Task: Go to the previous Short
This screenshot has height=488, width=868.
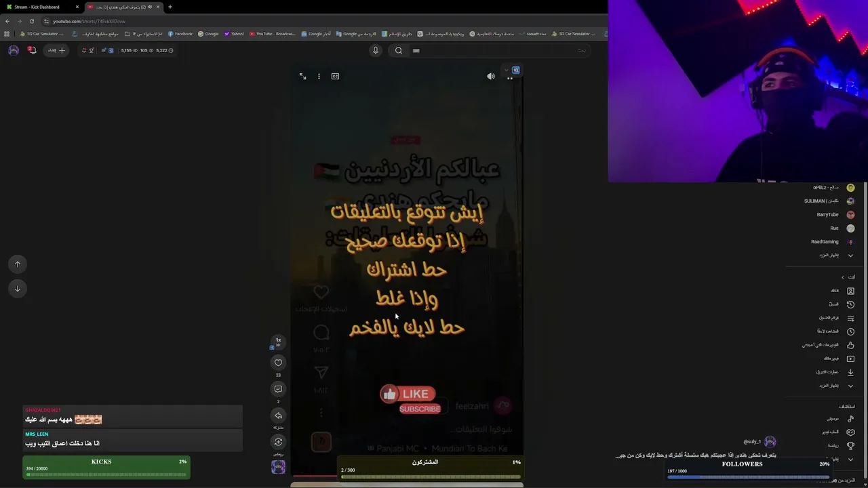Action: [x=18, y=264]
